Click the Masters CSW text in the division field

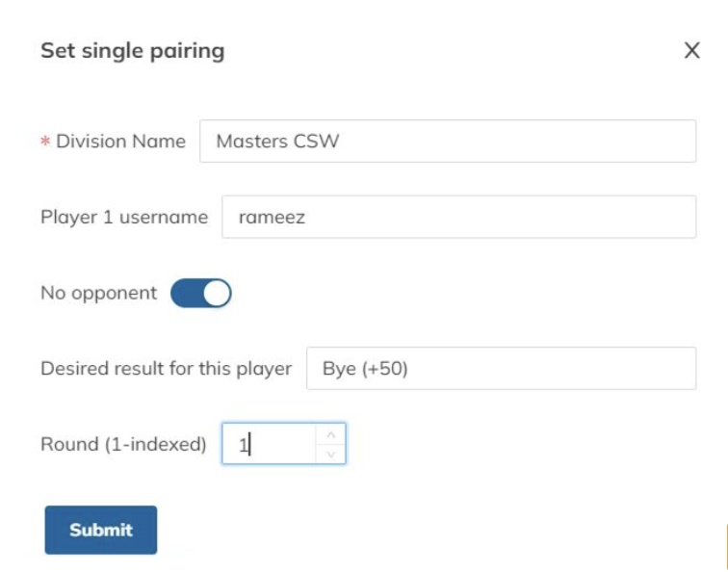pos(277,142)
